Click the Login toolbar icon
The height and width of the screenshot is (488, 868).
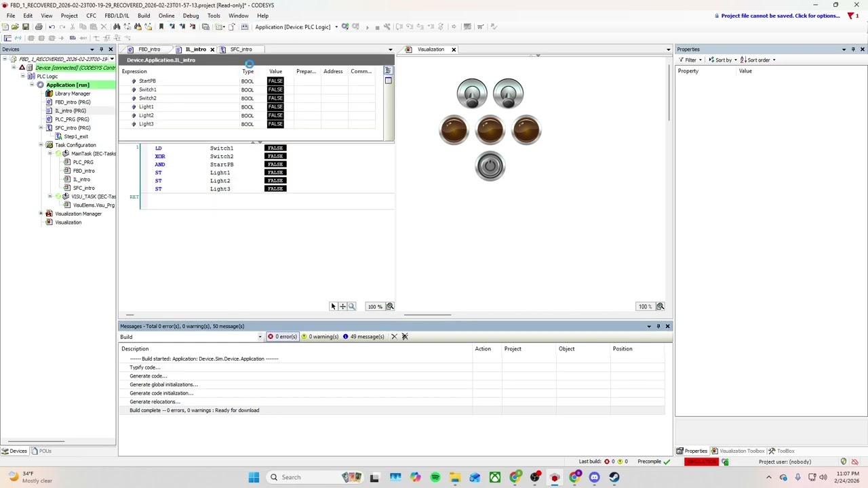point(345,26)
